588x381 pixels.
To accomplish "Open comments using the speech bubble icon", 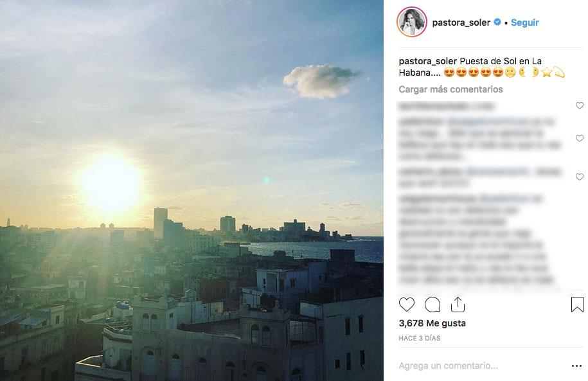I will (x=432, y=305).
